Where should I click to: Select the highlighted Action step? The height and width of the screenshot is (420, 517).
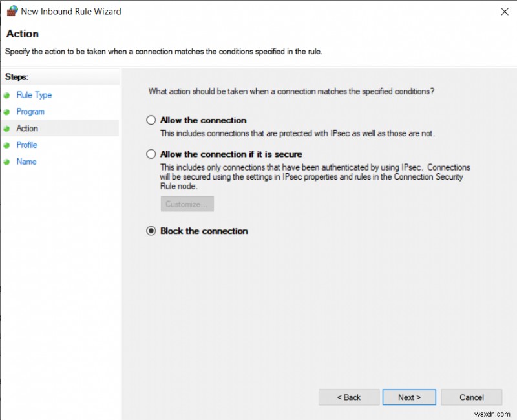(27, 128)
